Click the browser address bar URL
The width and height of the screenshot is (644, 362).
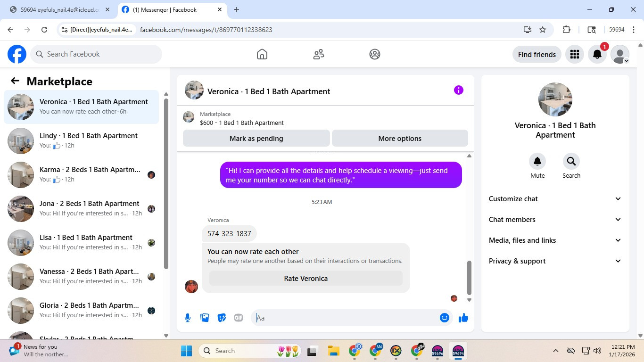click(x=206, y=30)
